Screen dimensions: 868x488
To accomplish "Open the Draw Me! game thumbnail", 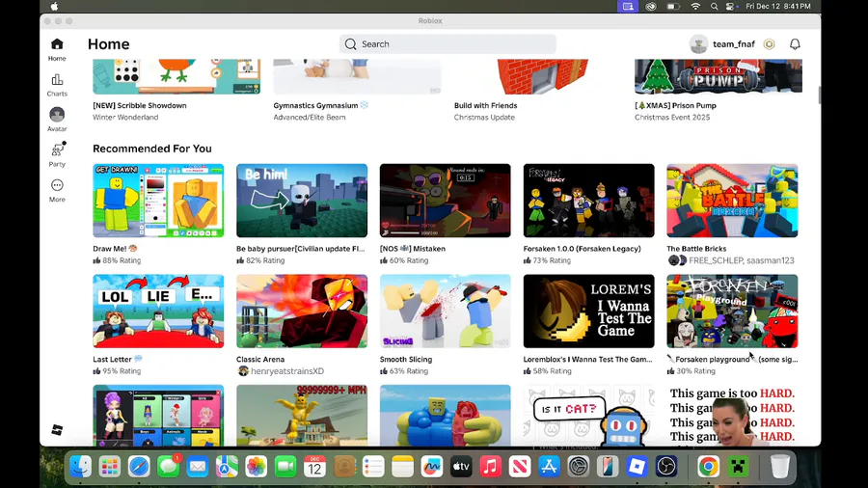I will (x=158, y=201).
